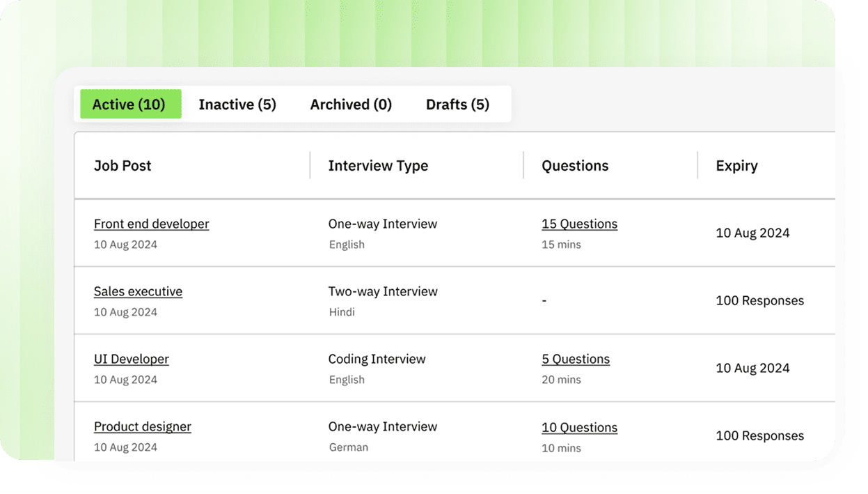Select the Archived (0) tab
Screen dimensions: 868x494
(x=351, y=105)
